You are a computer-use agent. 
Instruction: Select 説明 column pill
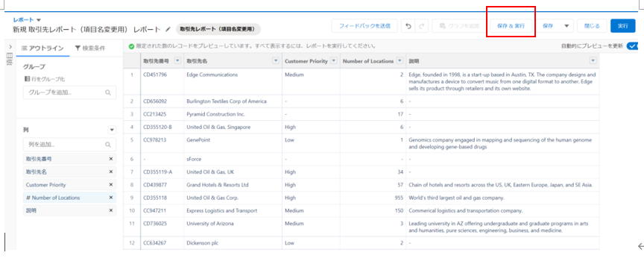[x=69, y=210]
